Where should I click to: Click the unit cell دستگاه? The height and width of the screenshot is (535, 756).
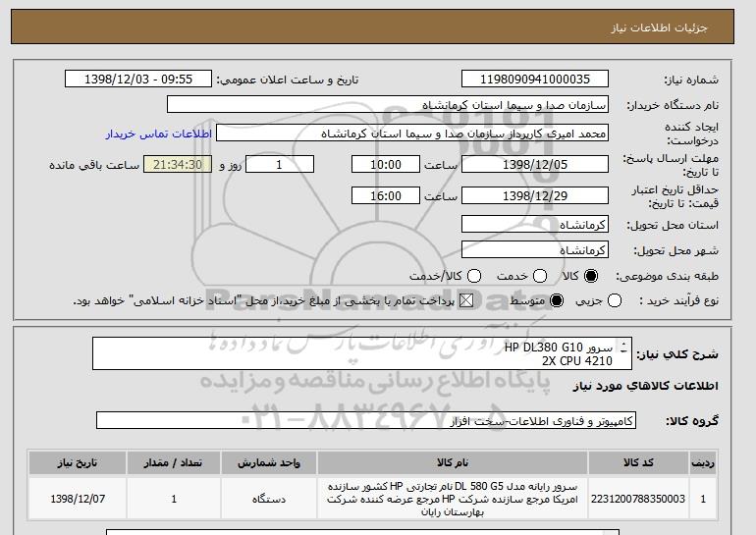click(269, 499)
